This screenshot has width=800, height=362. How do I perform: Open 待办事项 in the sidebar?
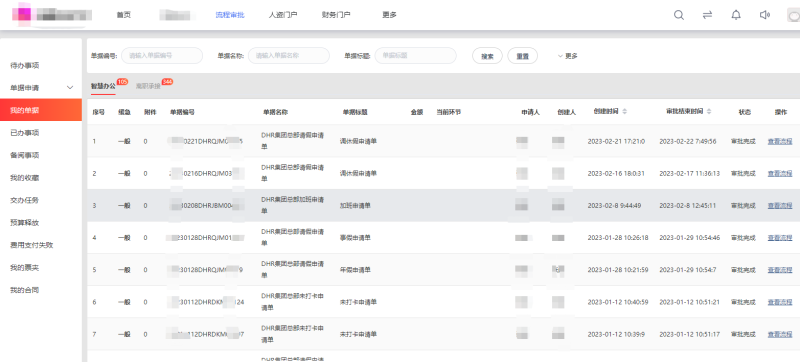pyautogui.click(x=25, y=65)
